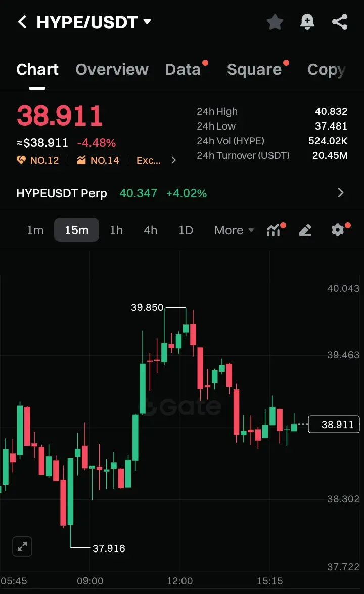364x594 pixels.
Task: Open the Copy tab
Action: click(x=327, y=70)
